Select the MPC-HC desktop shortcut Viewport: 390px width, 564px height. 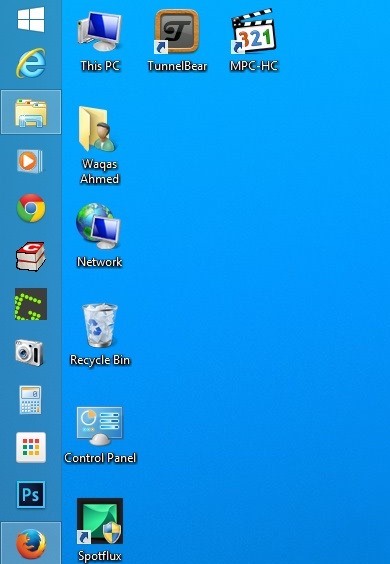[254, 31]
